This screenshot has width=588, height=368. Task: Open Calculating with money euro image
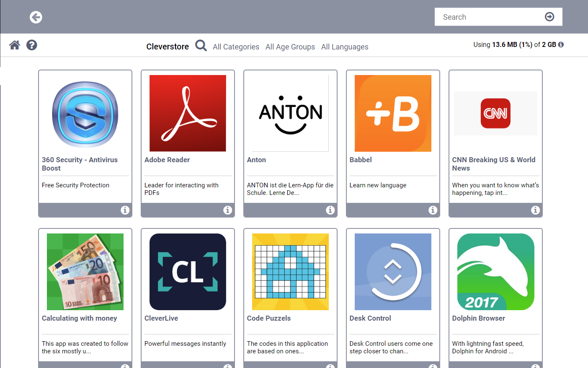(85, 272)
